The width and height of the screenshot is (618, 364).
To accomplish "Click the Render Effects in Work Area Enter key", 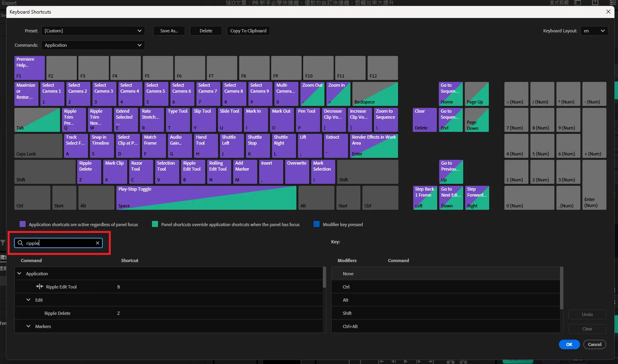I will pos(374,146).
